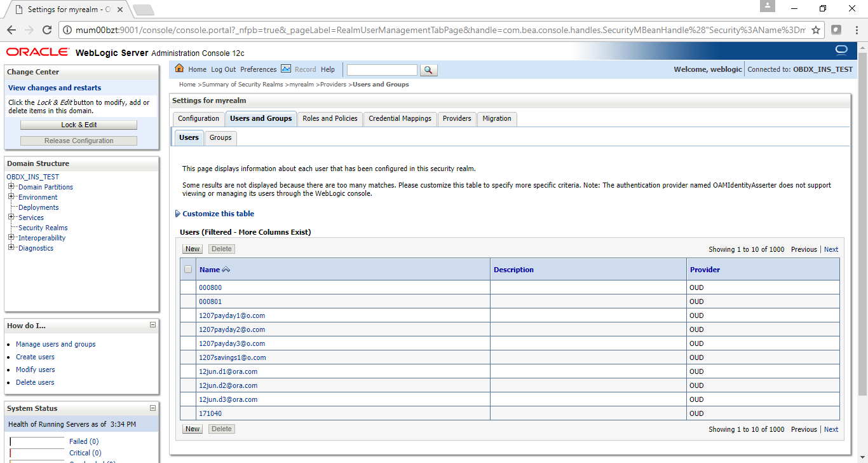Click bottom New user button
This screenshot has height=463, width=868.
point(193,429)
